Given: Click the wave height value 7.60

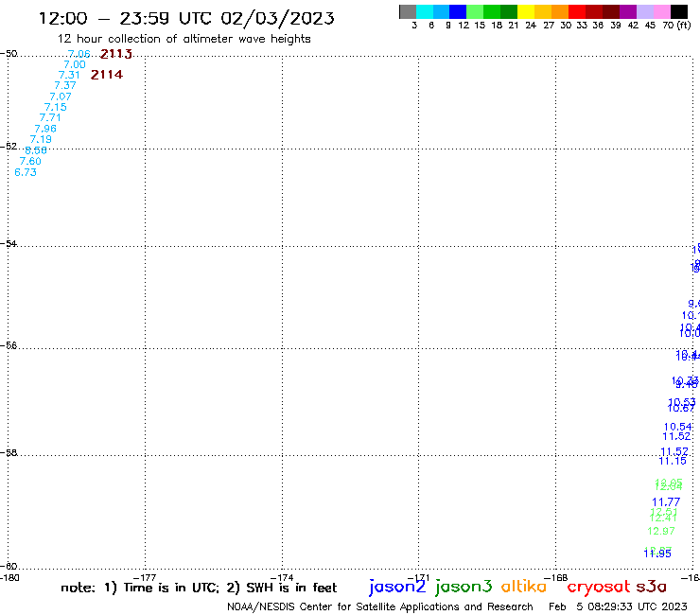Looking at the screenshot, I should tap(30, 161).
